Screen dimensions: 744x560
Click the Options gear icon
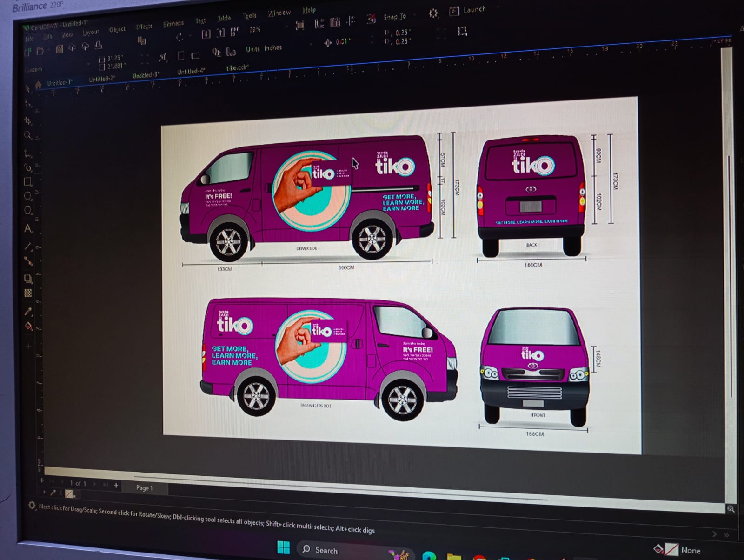[433, 13]
